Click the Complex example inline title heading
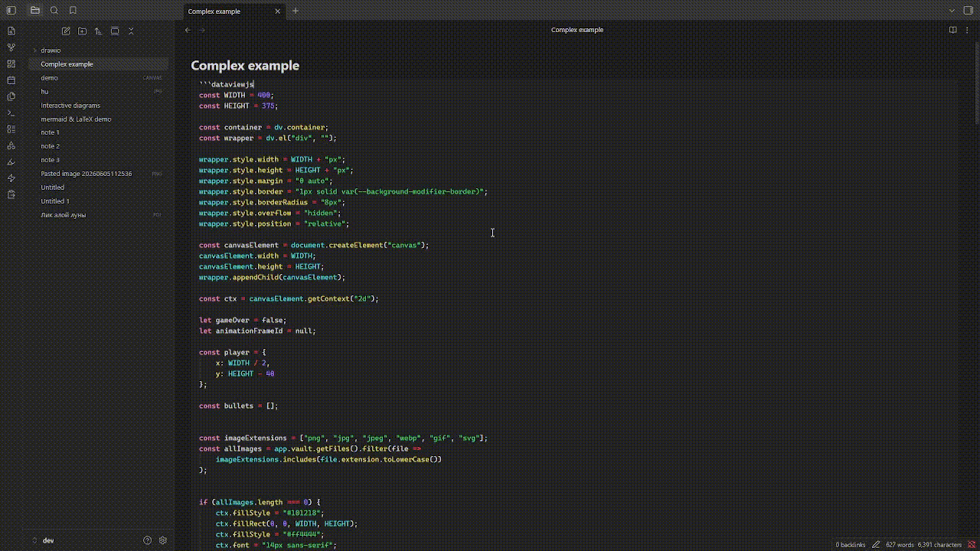This screenshot has height=551, width=980. point(245,66)
